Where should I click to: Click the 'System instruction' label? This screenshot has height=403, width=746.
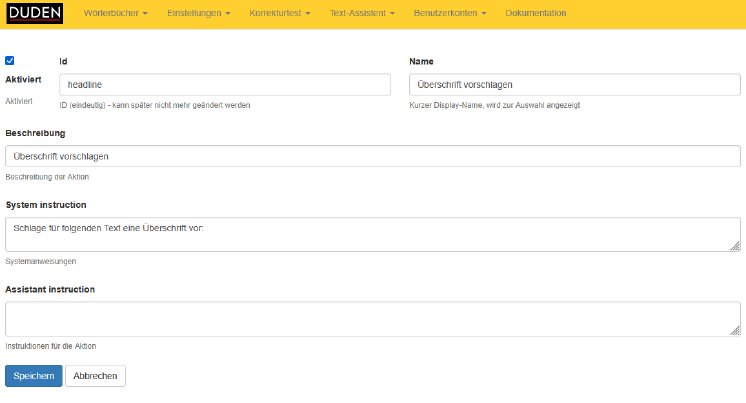46,205
